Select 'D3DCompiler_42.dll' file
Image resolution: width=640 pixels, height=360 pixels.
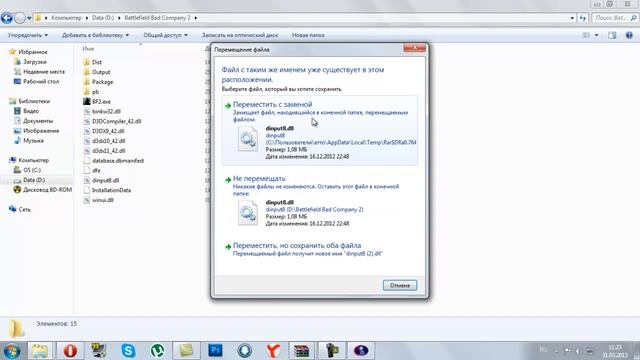(x=116, y=121)
